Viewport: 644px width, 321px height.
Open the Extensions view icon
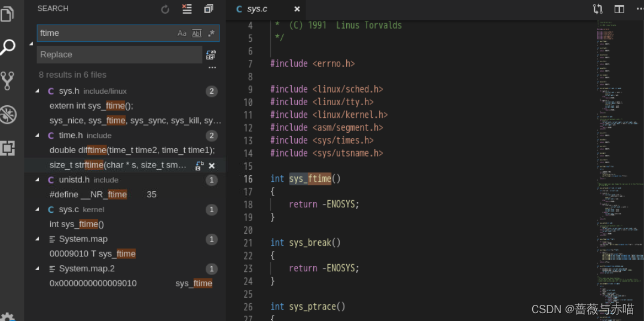tap(7, 148)
